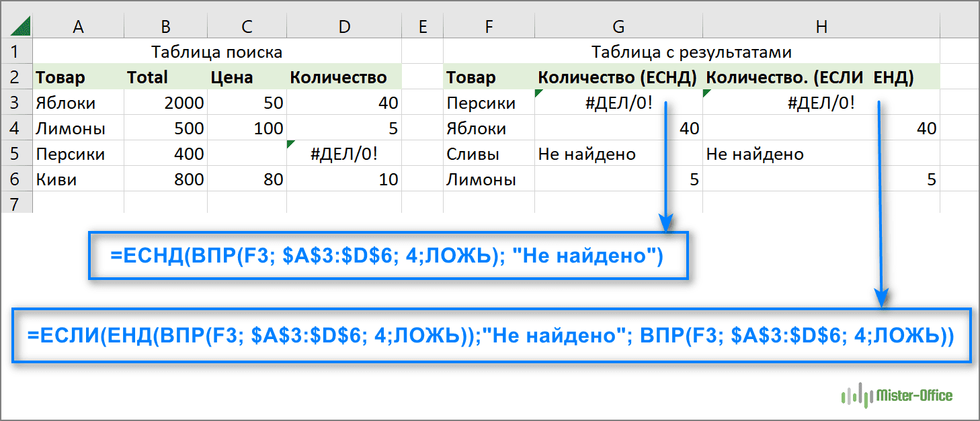Select the column A header

tap(78, 26)
